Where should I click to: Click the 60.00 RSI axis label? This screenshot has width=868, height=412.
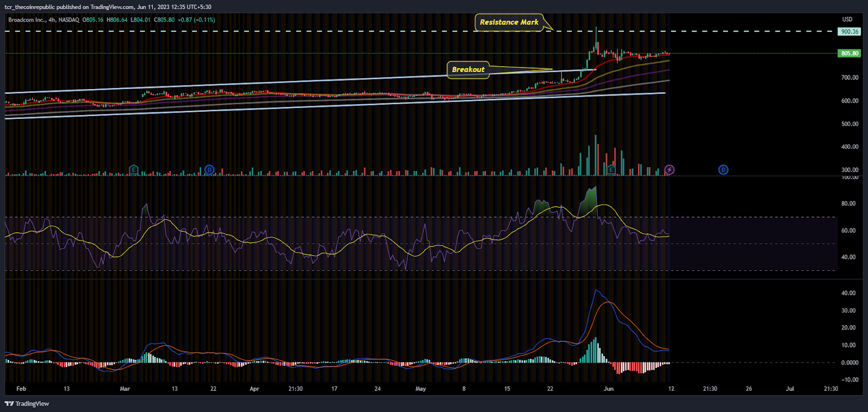848,231
